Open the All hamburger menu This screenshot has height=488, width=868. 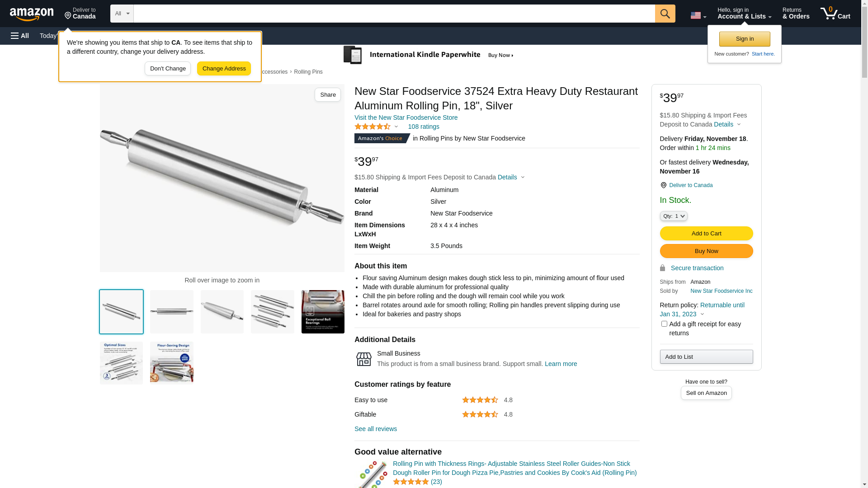(x=20, y=36)
